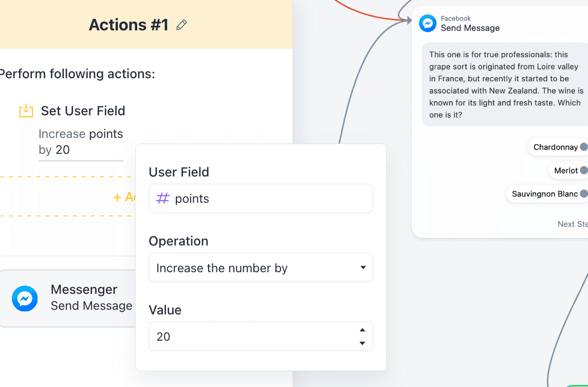Click the Set User Field download icon
Screen dimensions: 588x387
tap(26, 111)
